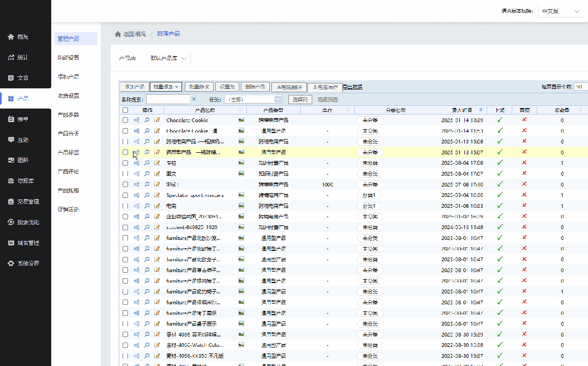Click green checkmark in 电商 row
Viewport: 588px width, 366px height.
pos(500,206)
